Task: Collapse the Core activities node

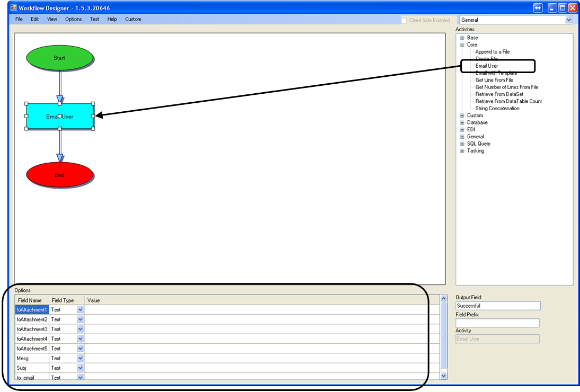Action: [x=462, y=44]
